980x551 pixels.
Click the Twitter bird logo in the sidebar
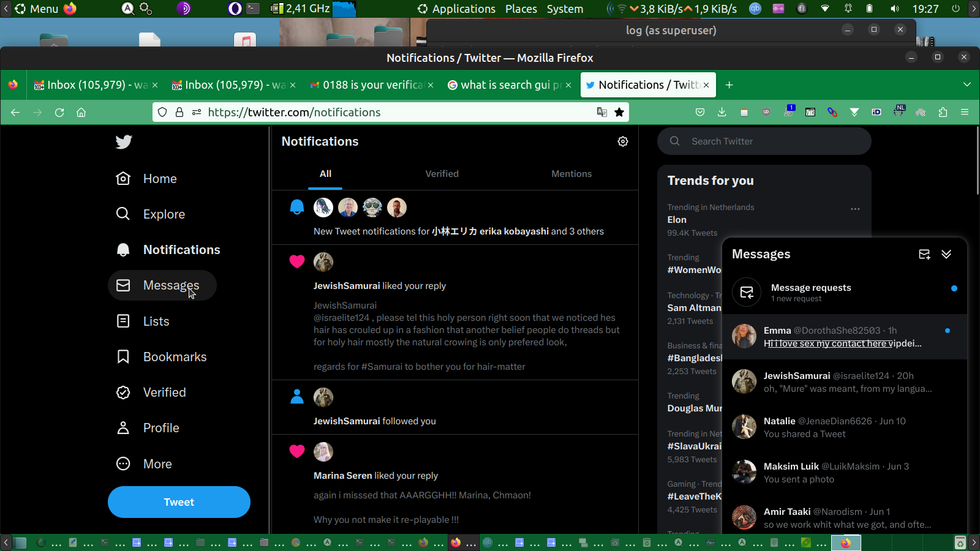pos(124,142)
